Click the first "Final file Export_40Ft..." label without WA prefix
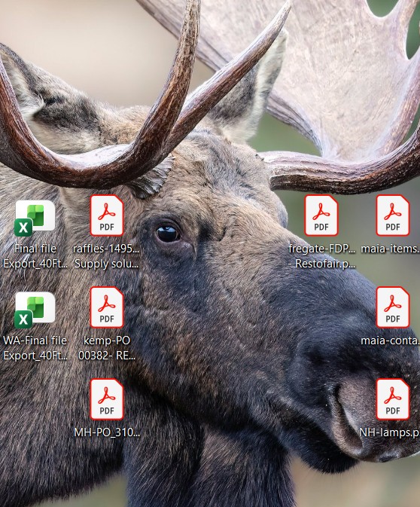Image resolution: width=420 pixels, height=507 pixels. pyautogui.click(x=35, y=256)
